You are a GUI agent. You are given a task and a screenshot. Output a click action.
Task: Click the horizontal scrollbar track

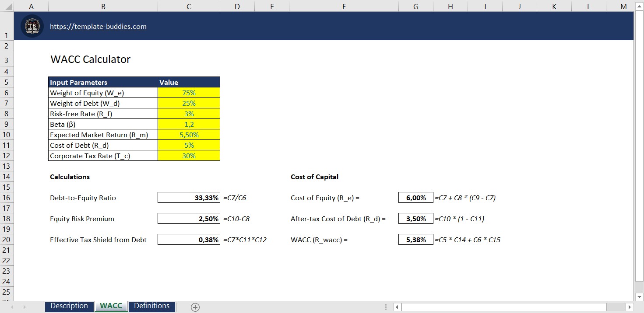(x=503, y=306)
